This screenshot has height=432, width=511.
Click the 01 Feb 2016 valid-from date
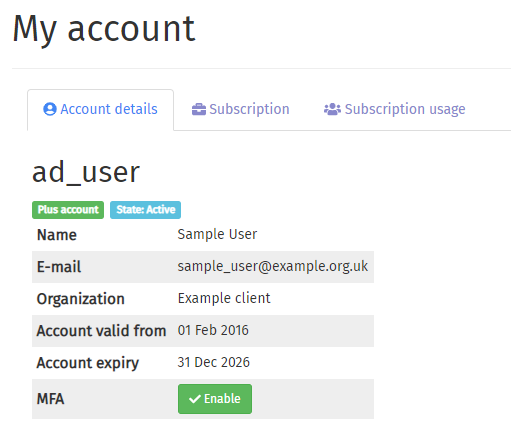213,330
